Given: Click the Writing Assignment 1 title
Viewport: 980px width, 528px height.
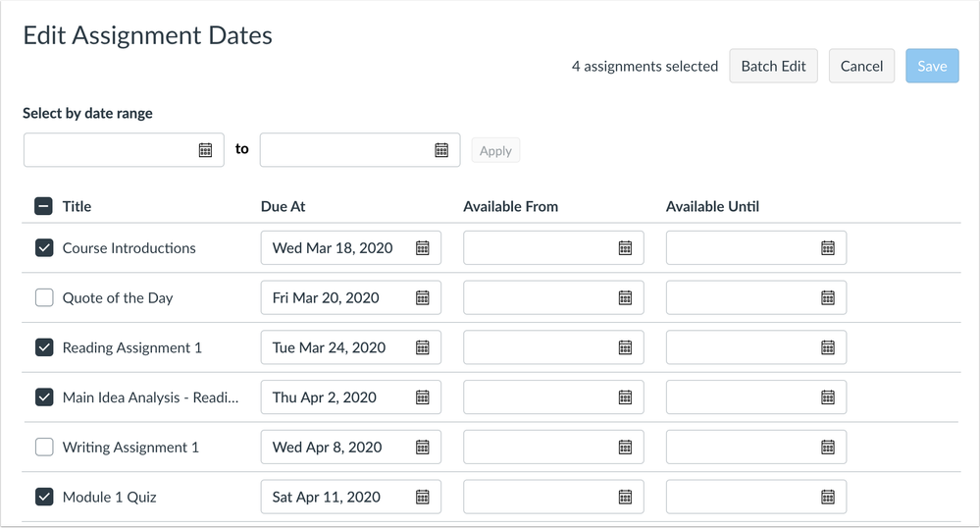Looking at the screenshot, I should [x=130, y=447].
